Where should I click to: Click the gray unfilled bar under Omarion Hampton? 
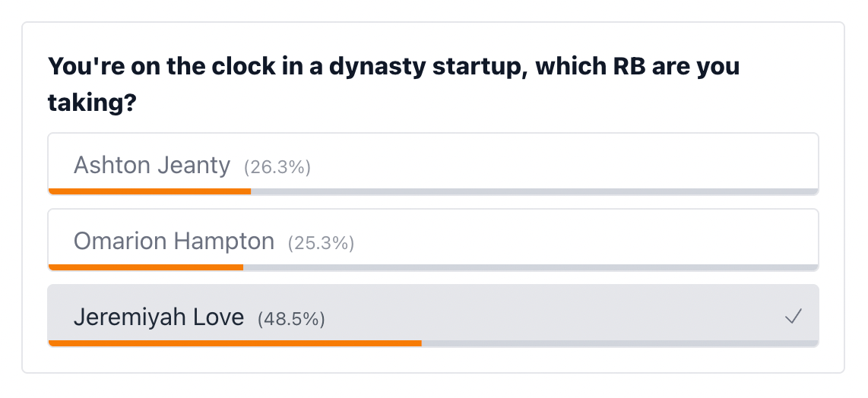pyautogui.click(x=531, y=267)
